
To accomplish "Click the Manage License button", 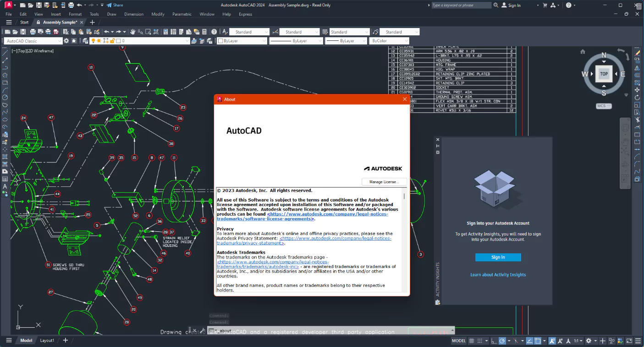I will coord(384,182).
